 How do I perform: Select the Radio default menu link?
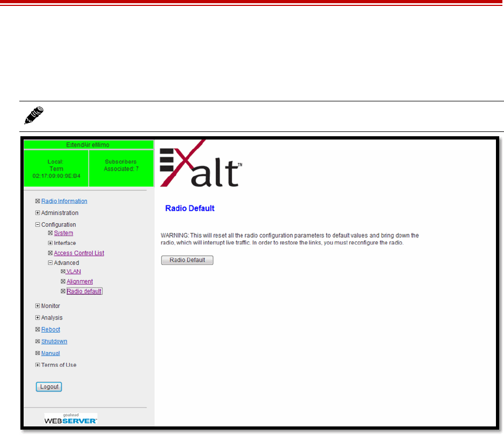84,291
